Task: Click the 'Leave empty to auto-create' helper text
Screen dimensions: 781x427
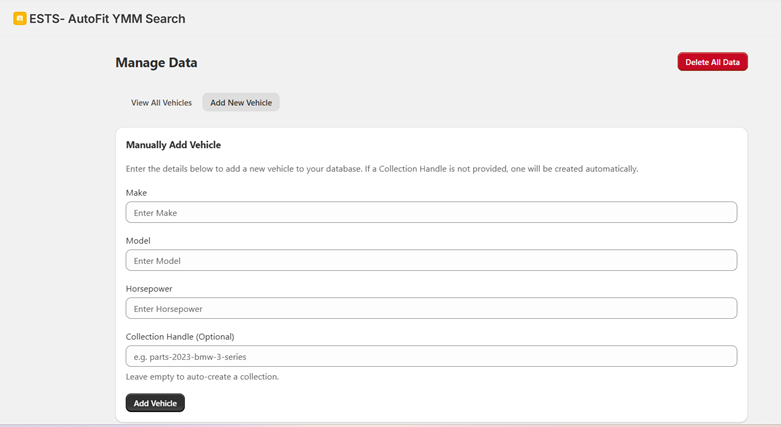Action: click(x=202, y=376)
